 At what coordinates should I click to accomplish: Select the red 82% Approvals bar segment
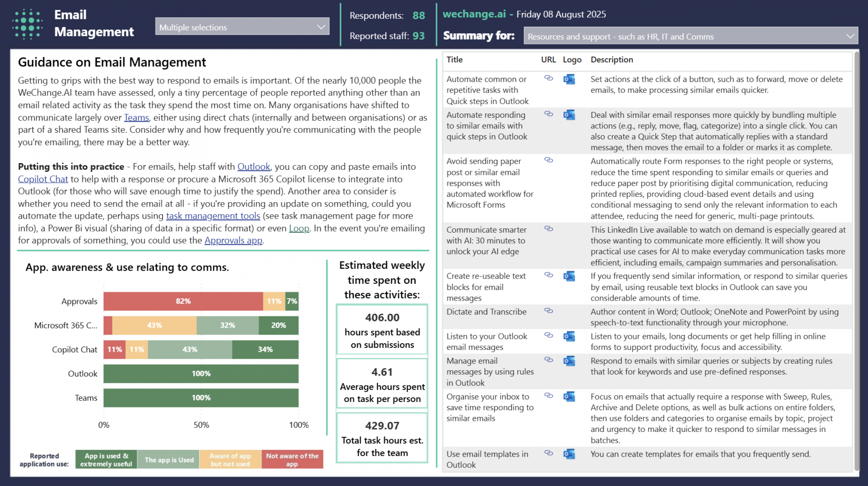(x=183, y=301)
